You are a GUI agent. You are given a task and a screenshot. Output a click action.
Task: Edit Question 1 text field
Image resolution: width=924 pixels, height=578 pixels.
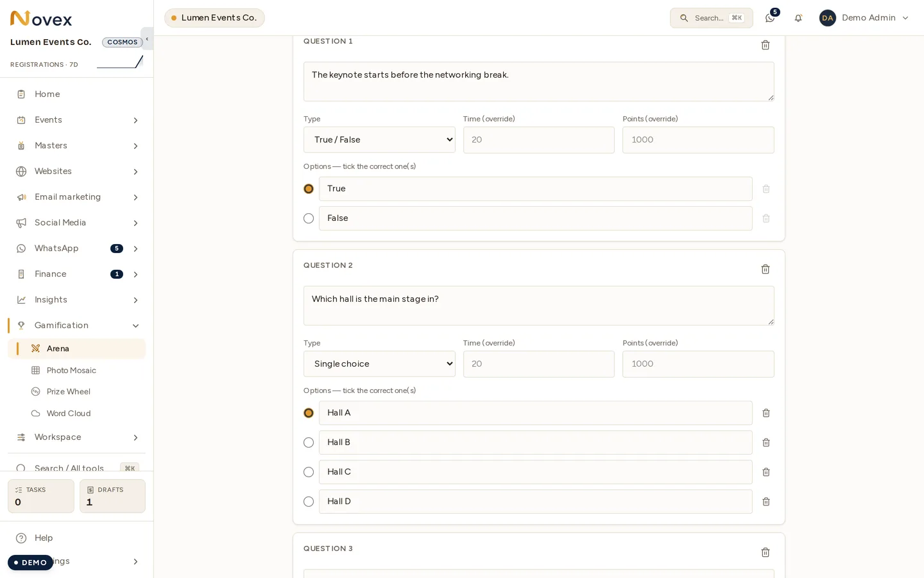click(538, 82)
